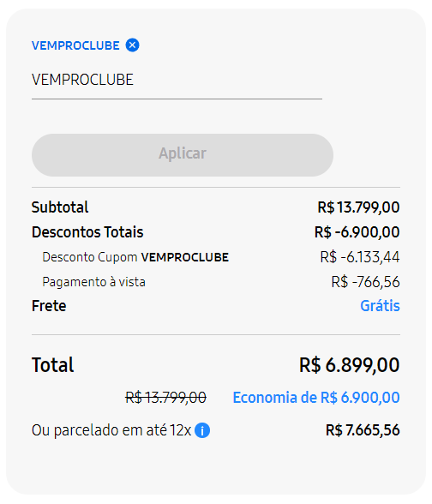Click the coupon discount value R$ -6.133,44
Screen dimensions: 432x504
360,257
